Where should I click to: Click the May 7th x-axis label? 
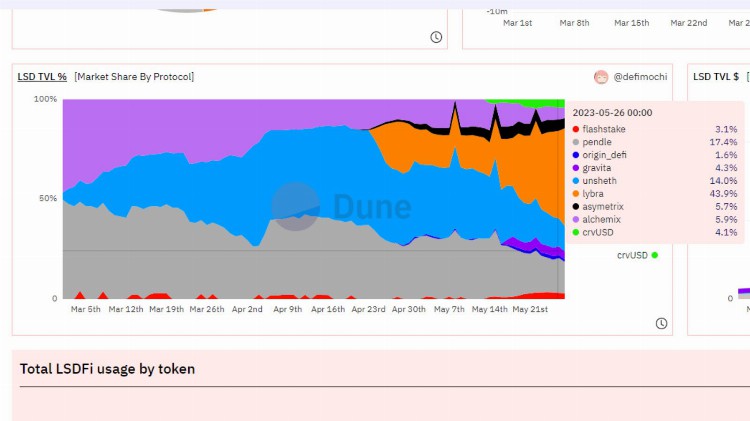(449, 310)
